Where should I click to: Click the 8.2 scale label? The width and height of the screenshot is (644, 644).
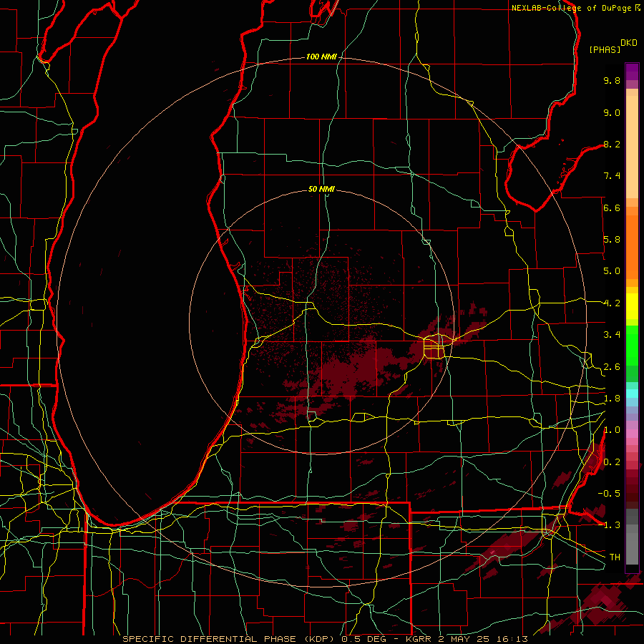(612, 144)
